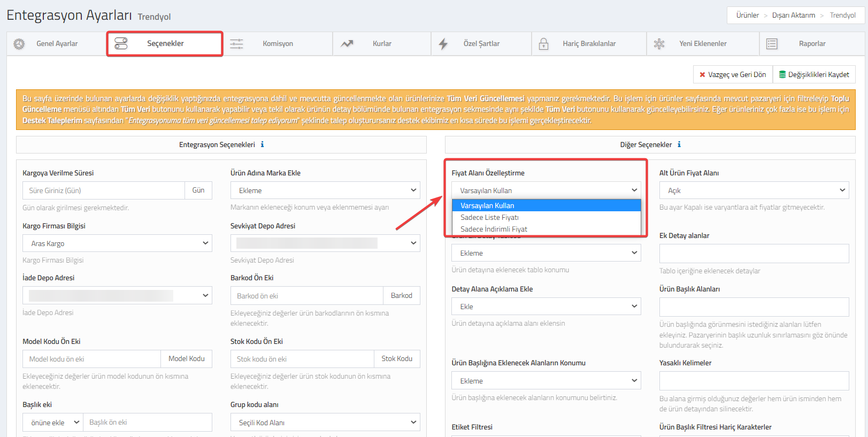Click the Model kodu ön eki input field

pos(91,359)
